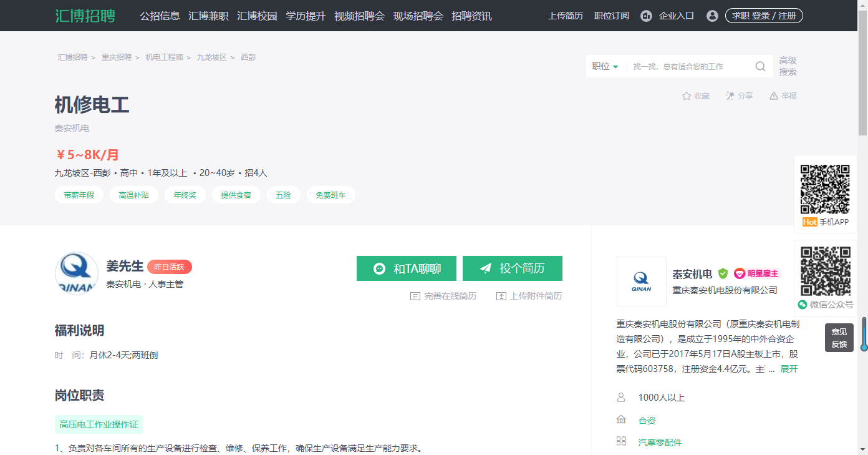
Task: Click the share icon beside 分享
Action: pyautogui.click(x=730, y=96)
